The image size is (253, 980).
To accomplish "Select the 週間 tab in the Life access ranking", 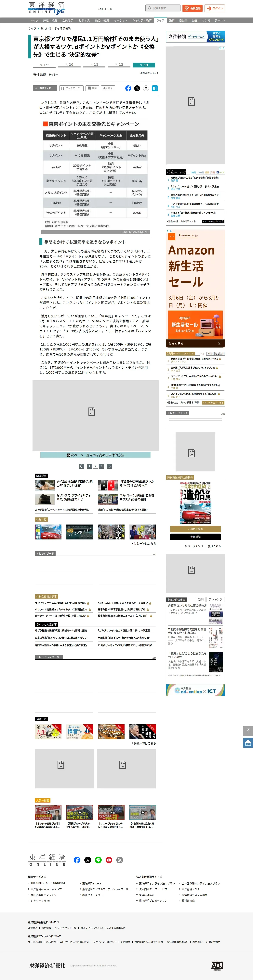I will pos(207,172).
